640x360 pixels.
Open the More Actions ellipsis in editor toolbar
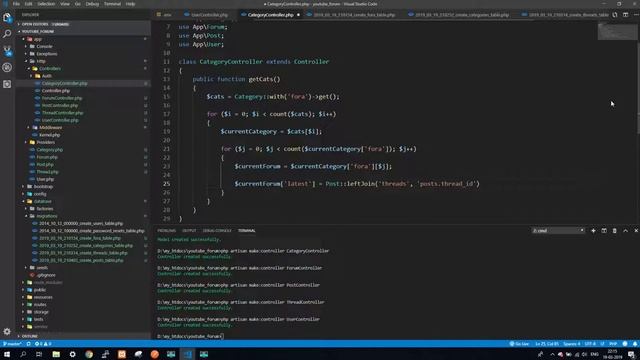click(x=636, y=15)
